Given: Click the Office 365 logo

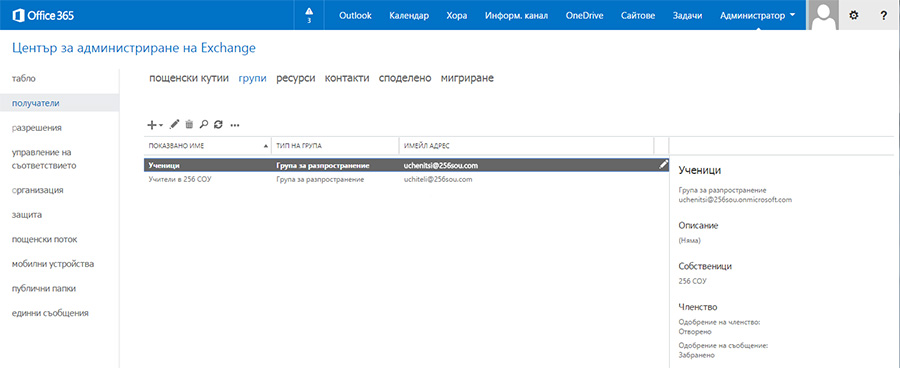Looking at the screenshot, I should (42, 16).
